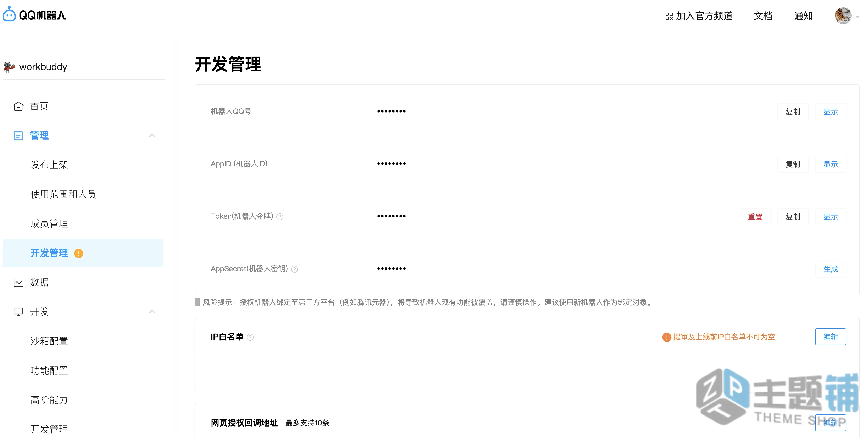Click the masked AppSecret dots
Image resolution: width=868 pixels, height=437 pixels.
[x=392, y=269]
